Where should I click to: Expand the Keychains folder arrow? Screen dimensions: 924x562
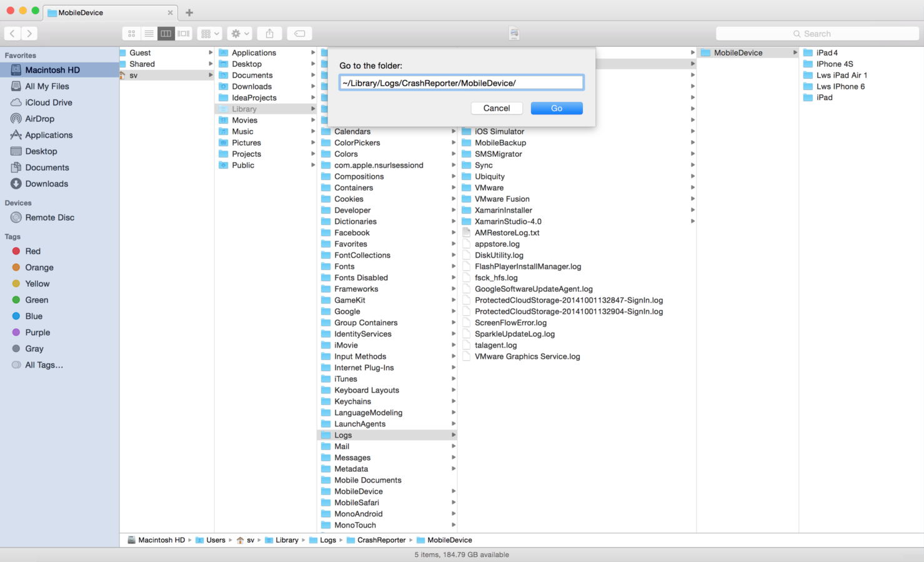[454, 401]
